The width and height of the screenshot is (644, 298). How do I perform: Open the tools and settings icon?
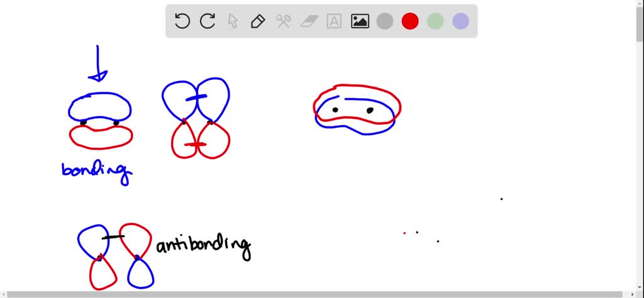(x=284, y=21)
